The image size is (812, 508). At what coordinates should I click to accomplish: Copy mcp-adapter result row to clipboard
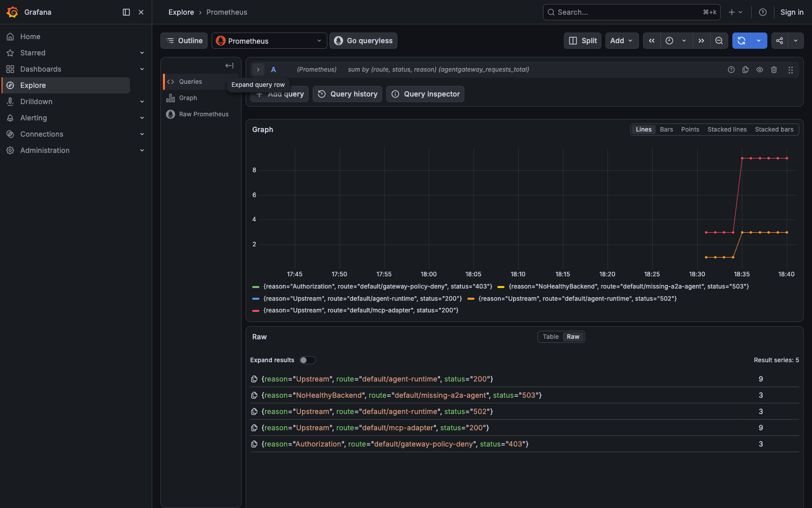click(254, 428)
